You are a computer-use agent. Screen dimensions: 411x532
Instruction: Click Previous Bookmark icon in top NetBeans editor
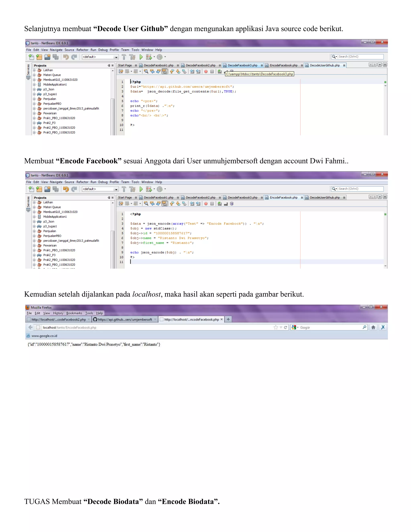[x=172, y=71]
